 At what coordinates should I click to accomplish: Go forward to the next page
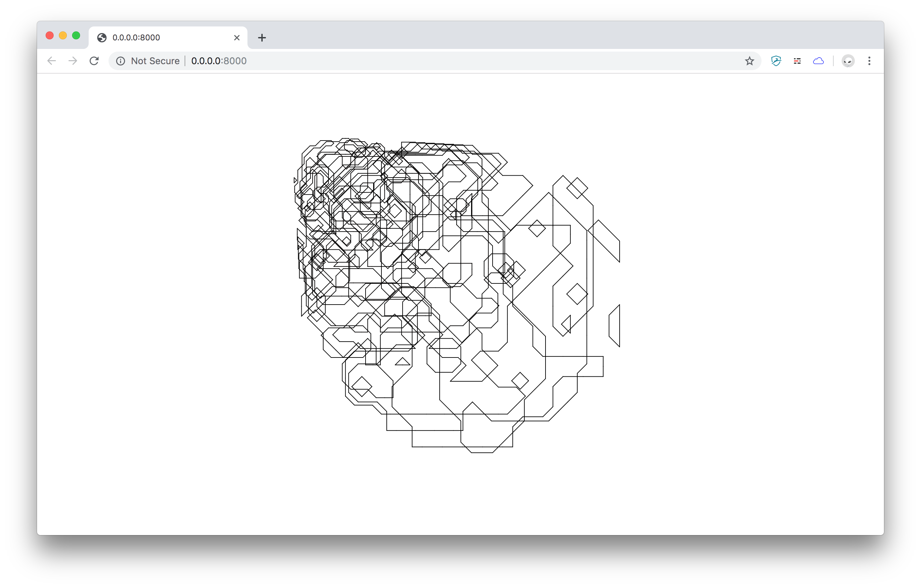click(x=73, y=61)
